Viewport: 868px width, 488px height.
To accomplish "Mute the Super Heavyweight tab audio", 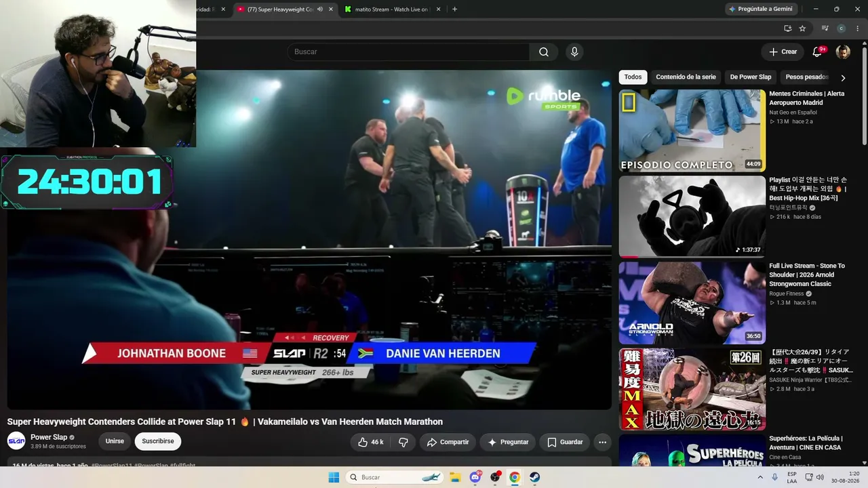I will tap(320, 9).
